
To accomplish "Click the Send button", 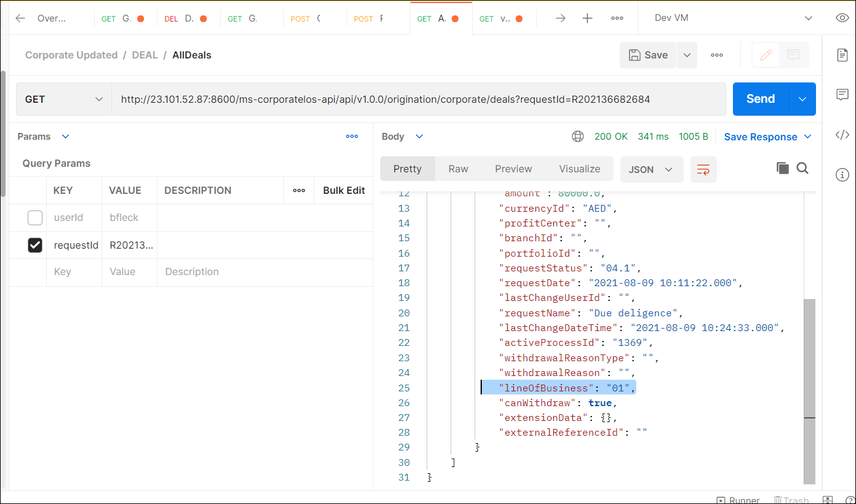I will (761, 99).
